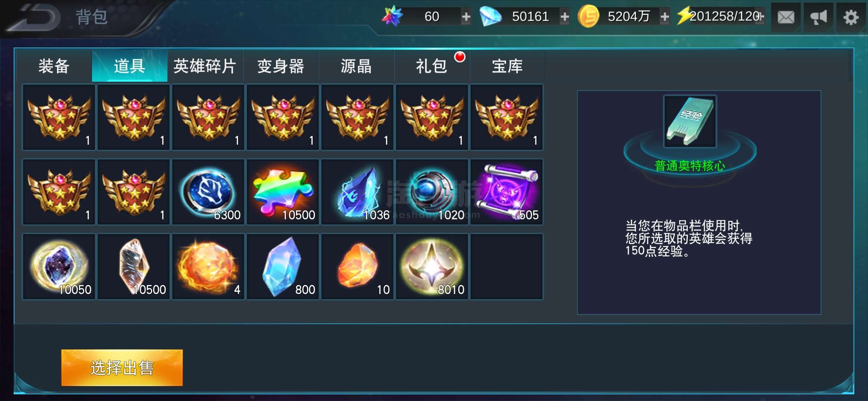
Task: Switch to the 宝库 tab
Action: click(x=507, y=66)
